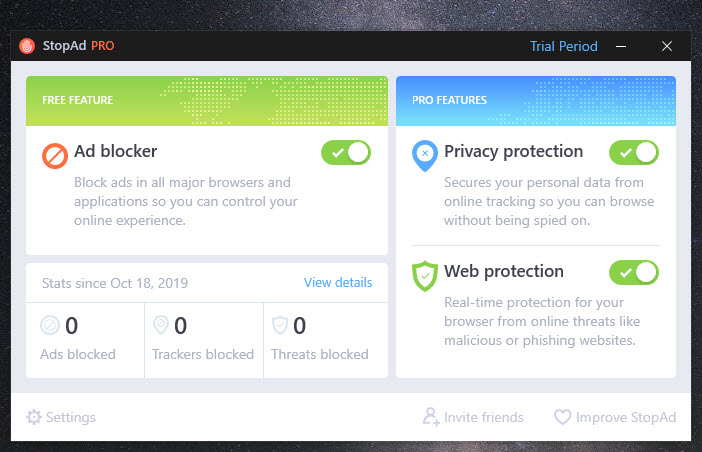Click the StopAd flame logo icon
The image size is (702, 452).
pyautogui.click(x=27, y=46)
